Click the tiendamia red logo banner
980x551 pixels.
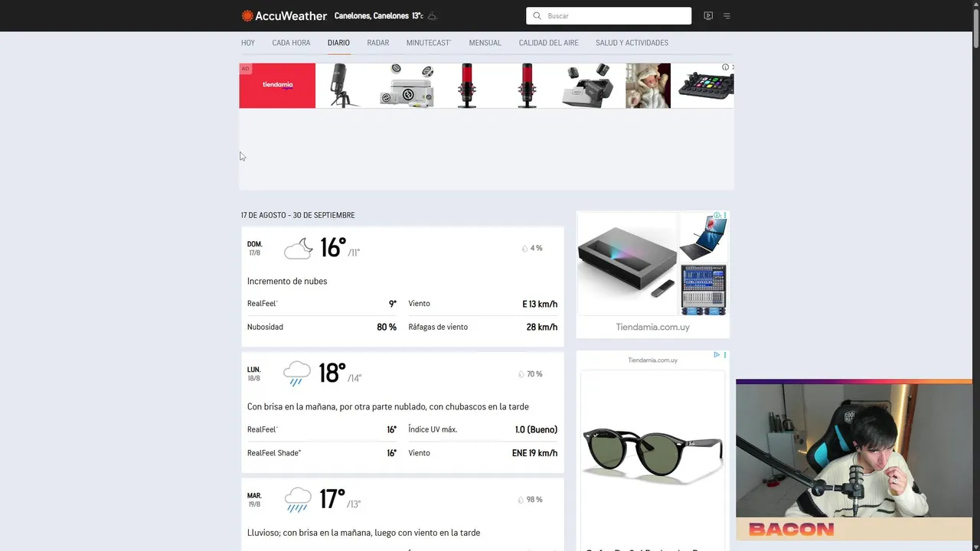pos(277,86)
